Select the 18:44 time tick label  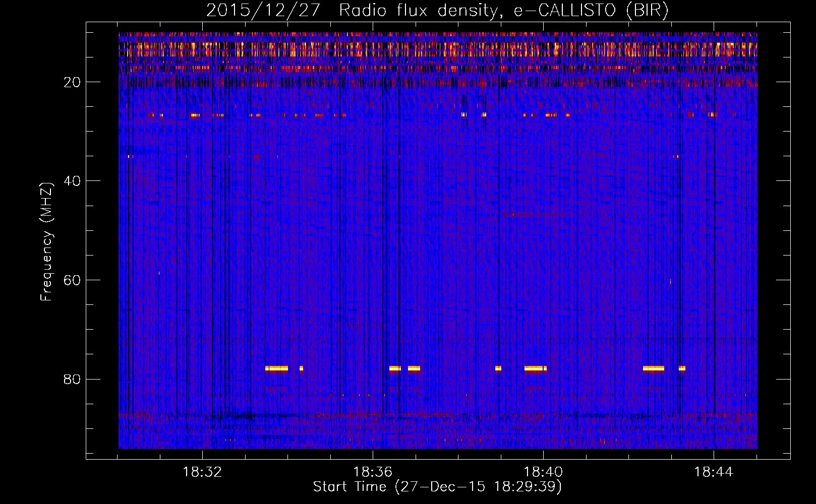point(713,472)
